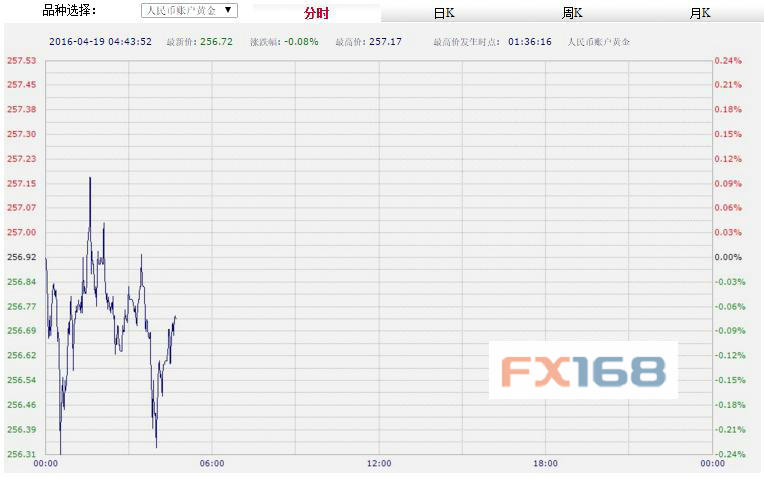764x478 pixels.
Task: Click the price line peak near 257.17
Action: click(x=90, y=179)
